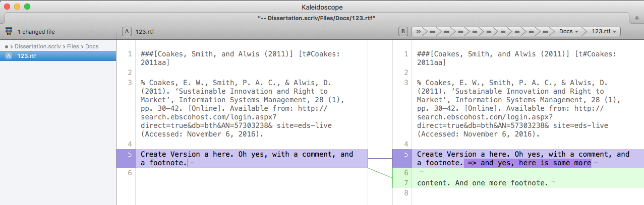644x205 pixels.
Task: Click Dissertation.scriv in the sidebar breadcrumb
Action: coord(38,46)
